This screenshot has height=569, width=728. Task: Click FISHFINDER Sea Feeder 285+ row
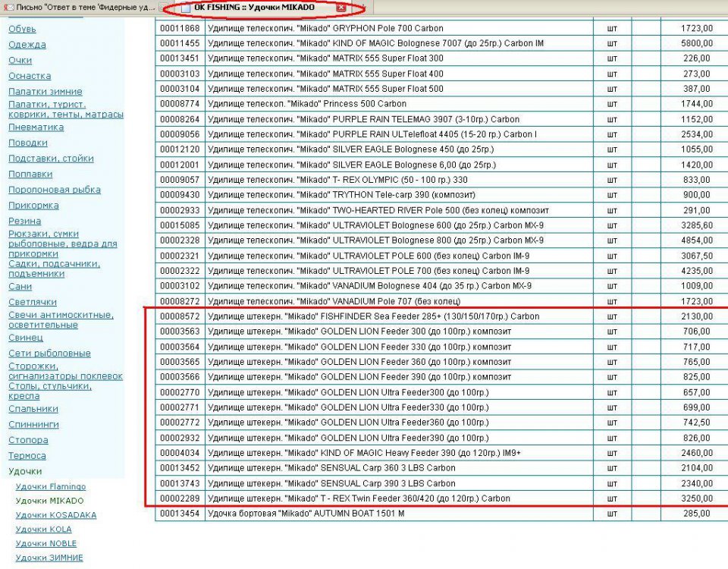[441, 316]
